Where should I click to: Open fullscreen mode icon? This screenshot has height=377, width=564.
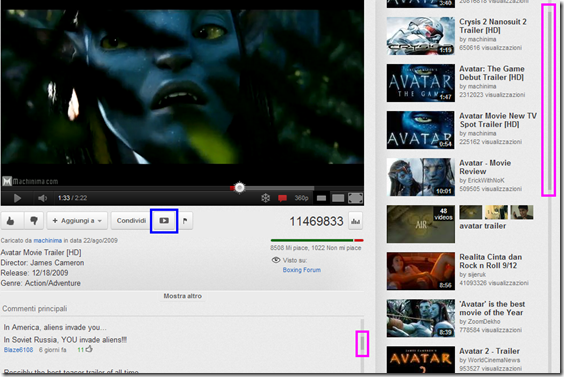[355, 198]
